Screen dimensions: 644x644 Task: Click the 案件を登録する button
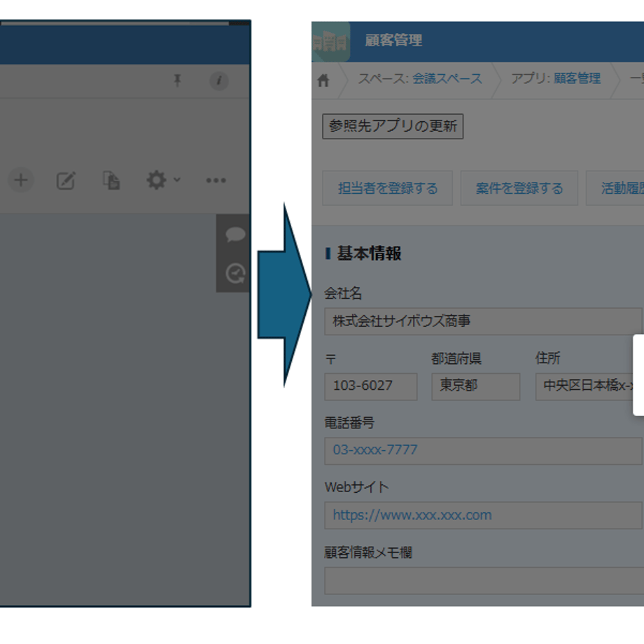519,188
